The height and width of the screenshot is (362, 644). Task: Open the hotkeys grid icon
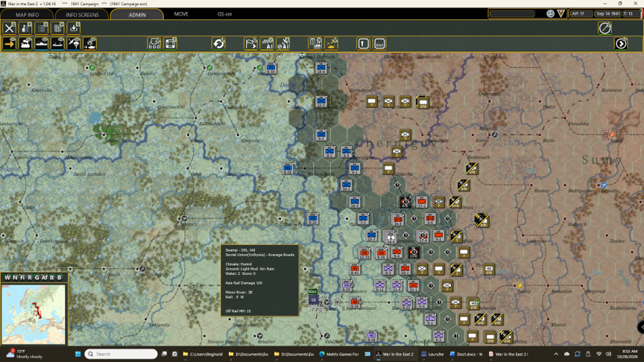(57, 28)
